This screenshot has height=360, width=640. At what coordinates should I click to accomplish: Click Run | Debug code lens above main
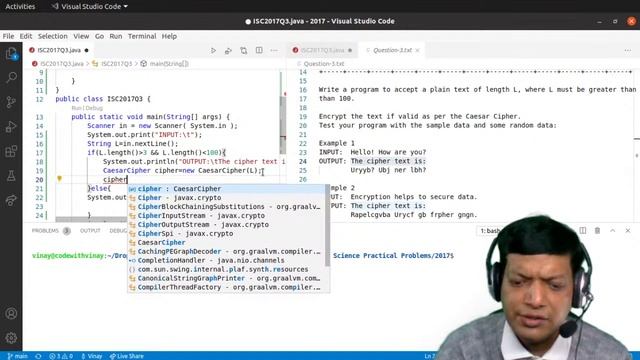[87, 108]
